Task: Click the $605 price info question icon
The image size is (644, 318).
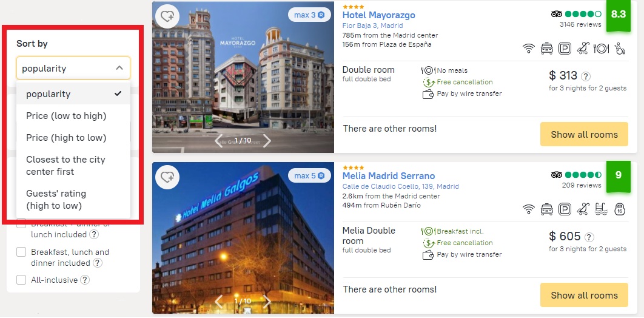Action: pyautogui.click(x=589, y=237)
